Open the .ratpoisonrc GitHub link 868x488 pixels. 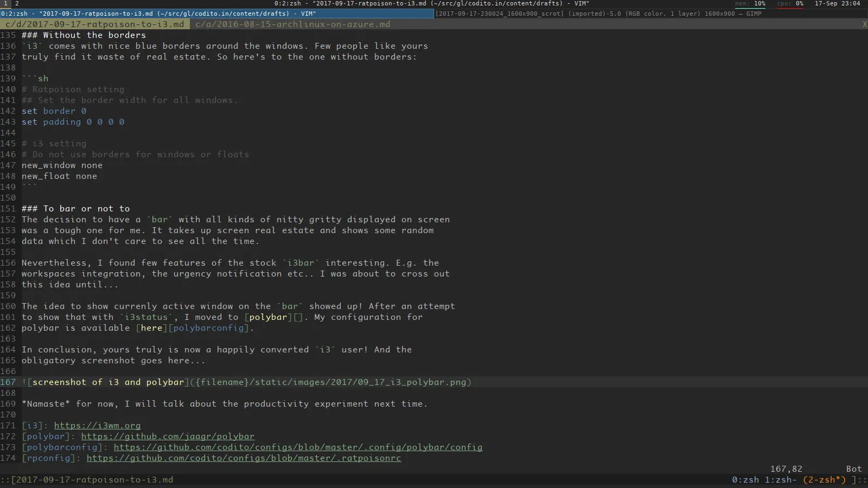pos(244,458)
